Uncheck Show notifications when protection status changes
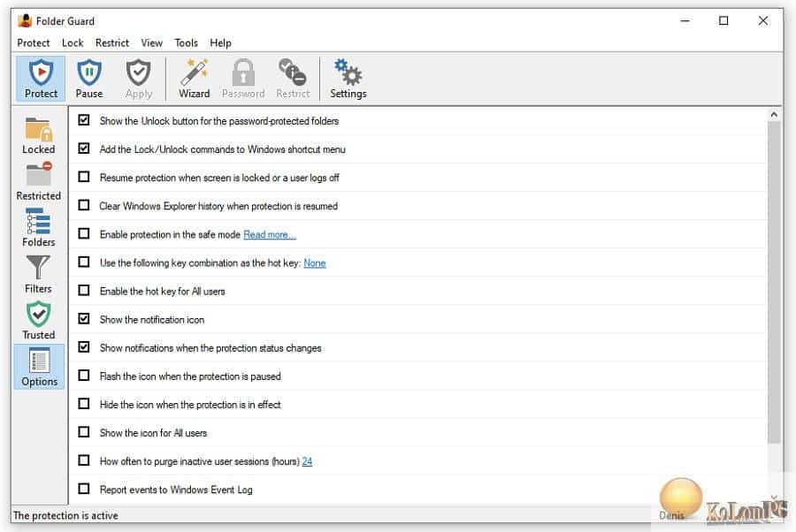The width and height of the screenshot is (796, 532). click(84, 347)
